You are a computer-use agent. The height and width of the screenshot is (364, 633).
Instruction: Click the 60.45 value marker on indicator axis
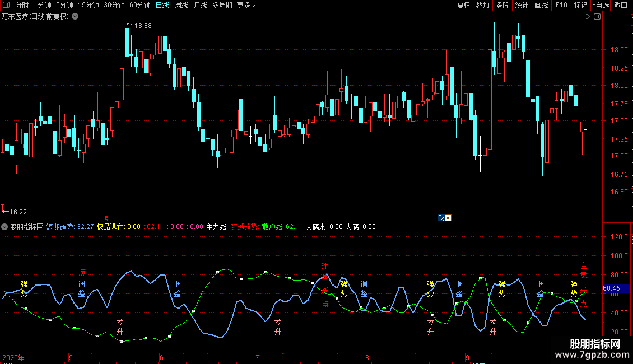(611, 288)
